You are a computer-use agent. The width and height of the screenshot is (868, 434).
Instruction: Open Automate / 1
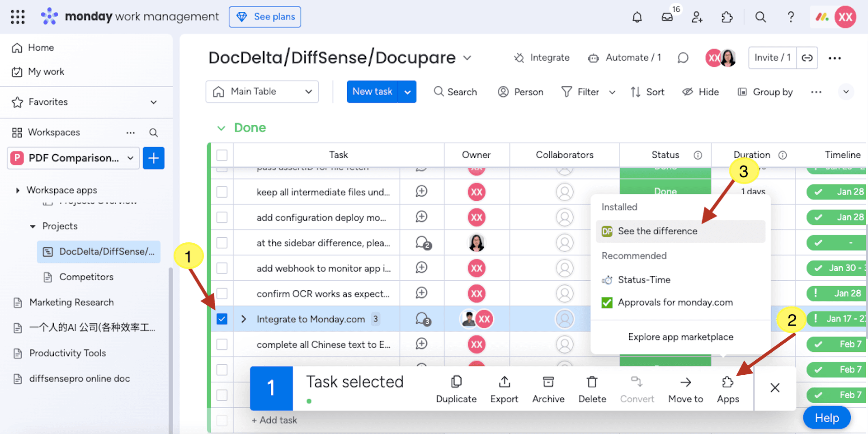(x=625, y=58)
